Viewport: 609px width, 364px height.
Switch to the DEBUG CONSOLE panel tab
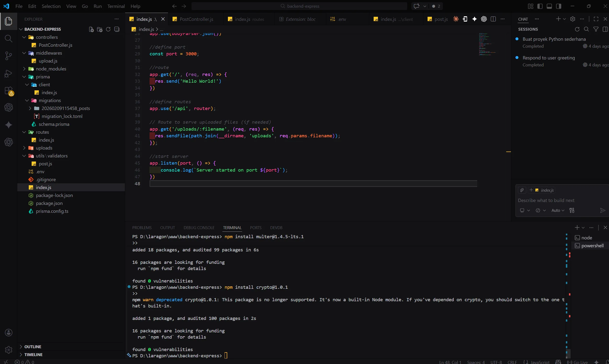tap(199, 228)
